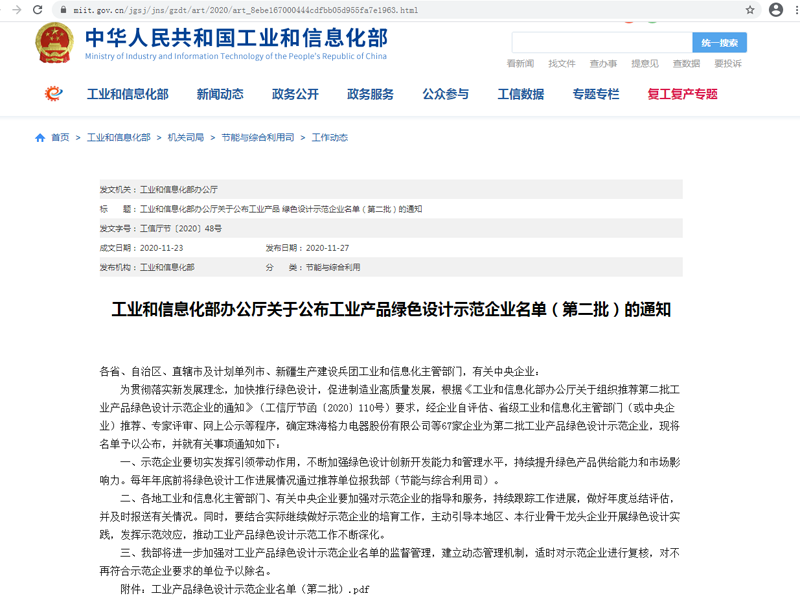Select the 工信数据 navigation item
Viewport: 800px width, 600px height.
pyautogui.click(x=521, y=95)
